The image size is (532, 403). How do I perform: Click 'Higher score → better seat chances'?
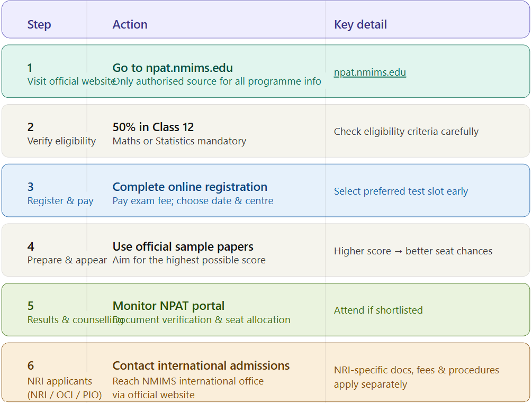[x=413, y=251]
